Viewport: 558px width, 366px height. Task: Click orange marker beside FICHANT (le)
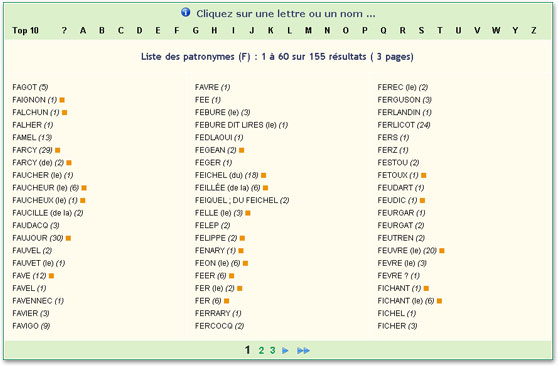click(439, 301)
